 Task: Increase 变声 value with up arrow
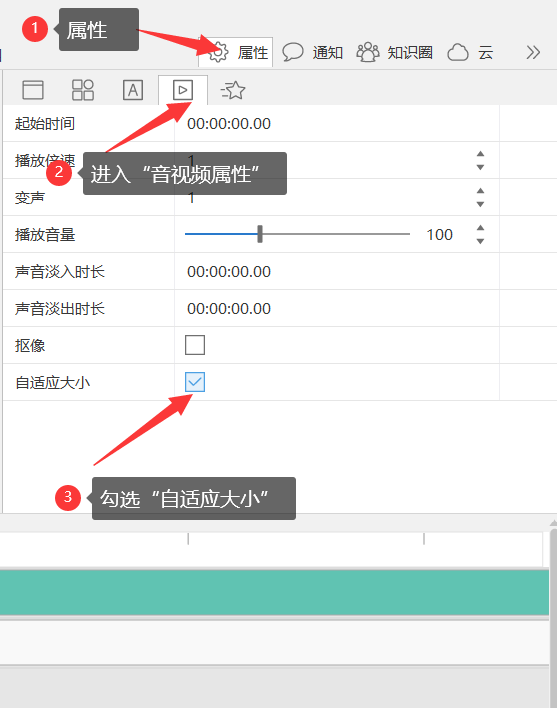click(x=480, y=191)
